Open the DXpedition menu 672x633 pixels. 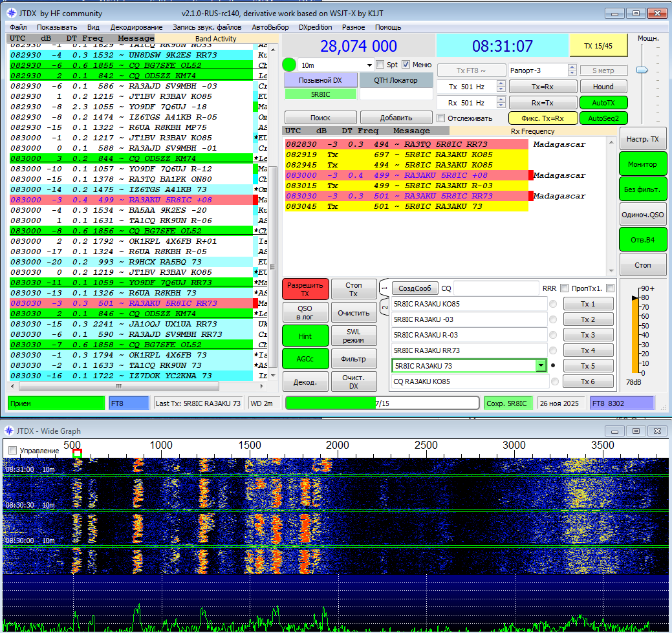[x=315, y=27]
